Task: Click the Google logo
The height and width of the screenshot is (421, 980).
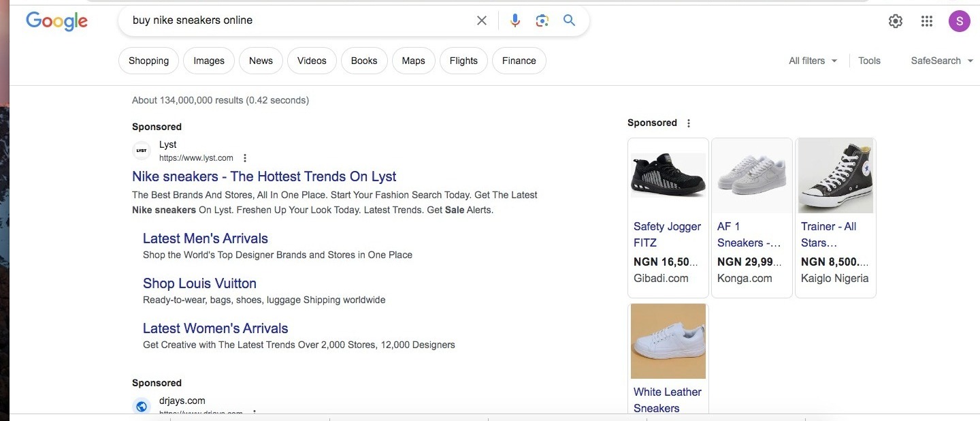Action: [x=57, y=21]
